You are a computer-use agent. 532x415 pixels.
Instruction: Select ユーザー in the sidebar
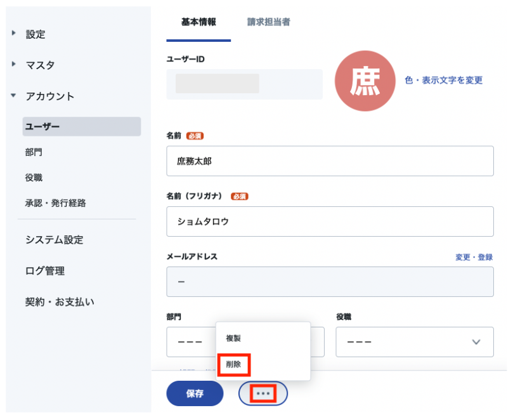82,127
